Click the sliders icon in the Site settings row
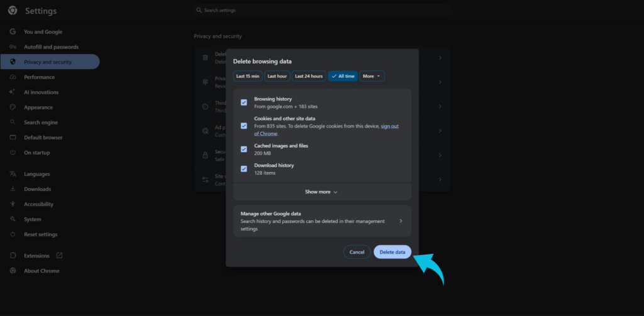 tap(206, 179)
